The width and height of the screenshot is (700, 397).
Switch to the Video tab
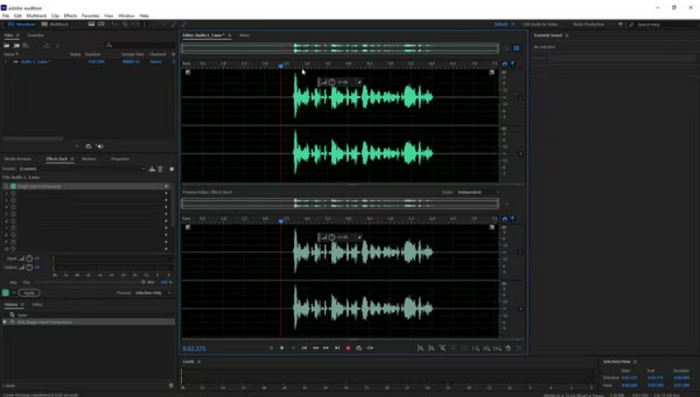(x=38, y=305)
